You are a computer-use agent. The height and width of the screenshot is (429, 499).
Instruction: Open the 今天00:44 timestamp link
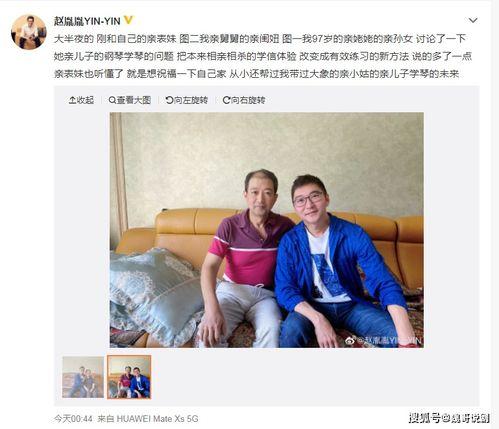(x=73, y=419)
